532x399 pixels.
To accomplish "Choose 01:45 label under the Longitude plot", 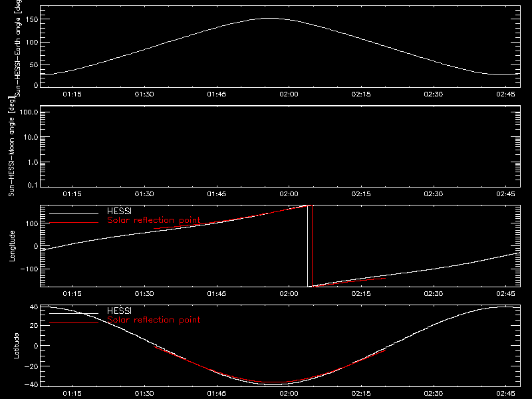I will (217, 294).
